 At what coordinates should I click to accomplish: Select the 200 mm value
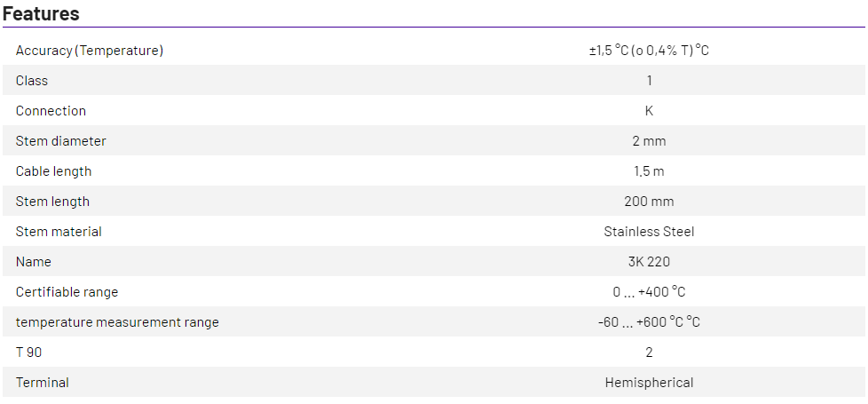coord(649,202)
